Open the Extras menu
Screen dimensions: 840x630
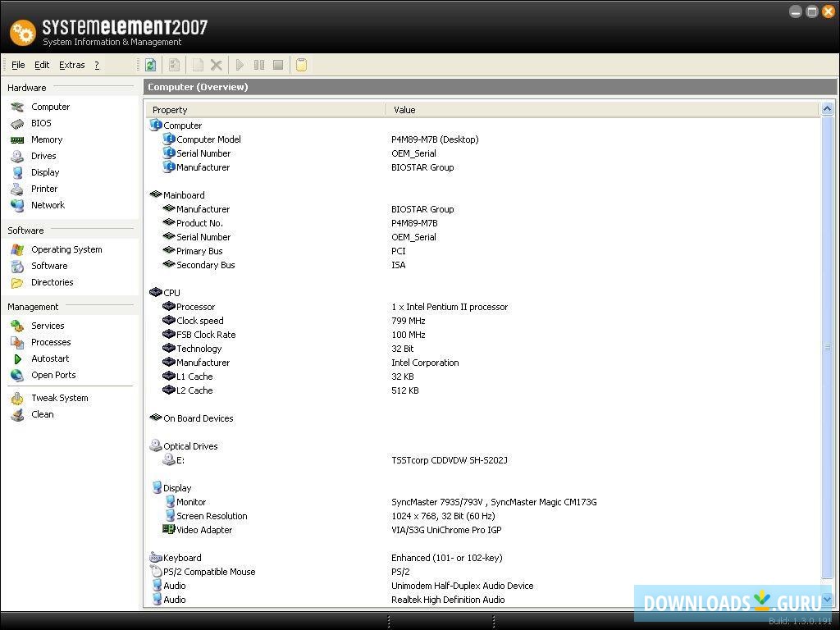coord(72,65)
